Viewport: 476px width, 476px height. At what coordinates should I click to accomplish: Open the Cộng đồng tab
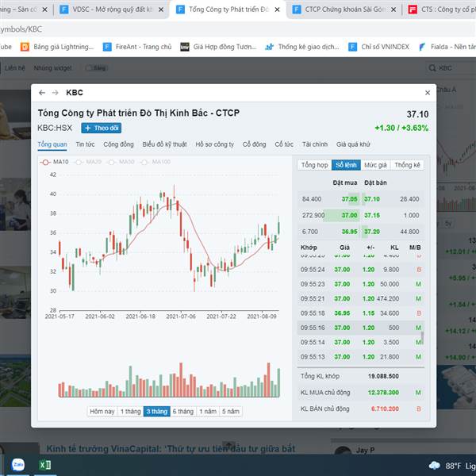(x=118, y=144)
